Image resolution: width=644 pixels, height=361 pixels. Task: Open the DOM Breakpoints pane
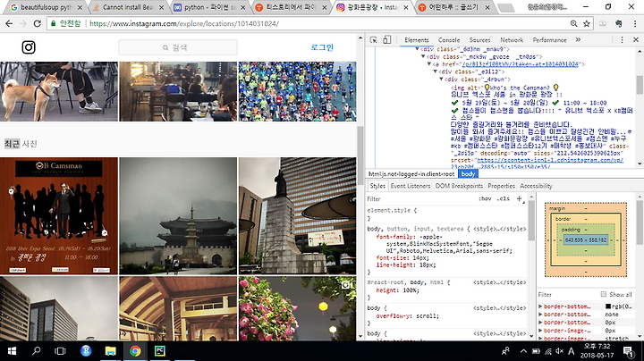click(459, 186)
